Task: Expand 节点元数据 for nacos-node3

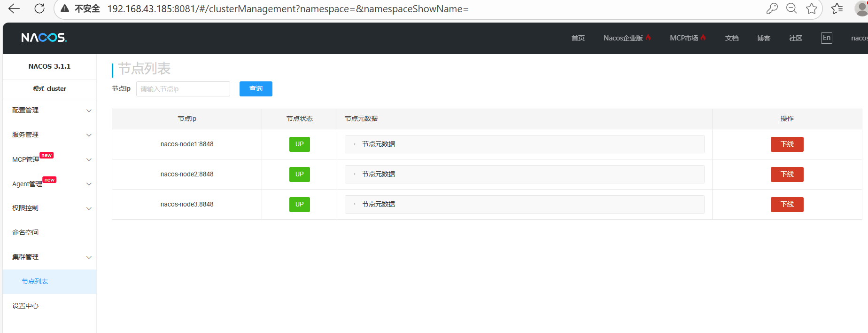Action: pos(525,204)
